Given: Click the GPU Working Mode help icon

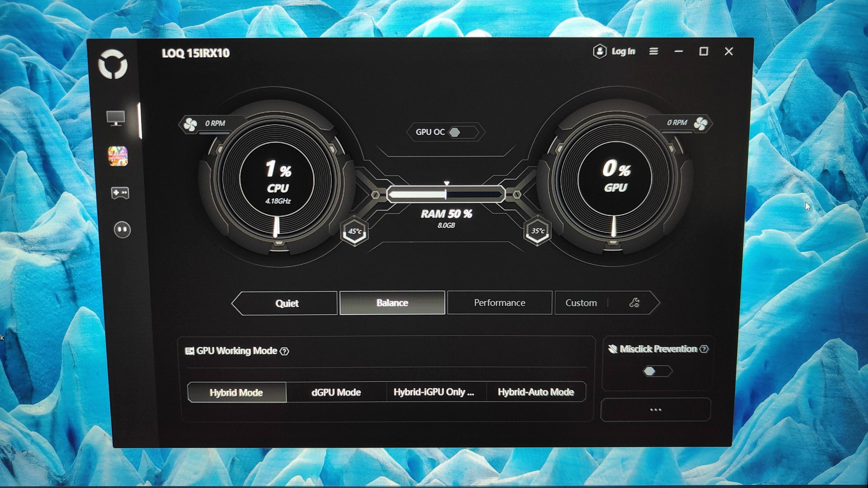Looking at the screenshot, I should pyautogui.click(x=285, y=351).
